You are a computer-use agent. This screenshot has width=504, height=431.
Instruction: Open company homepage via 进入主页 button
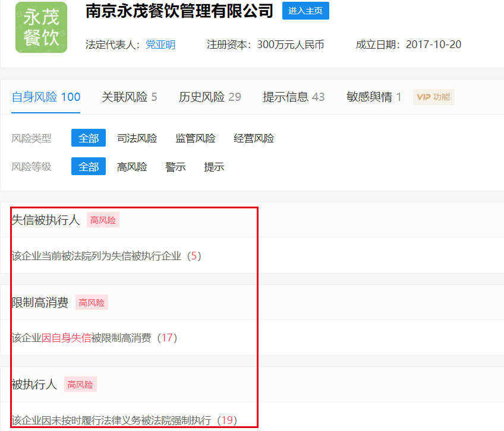(x=305, y=11)
